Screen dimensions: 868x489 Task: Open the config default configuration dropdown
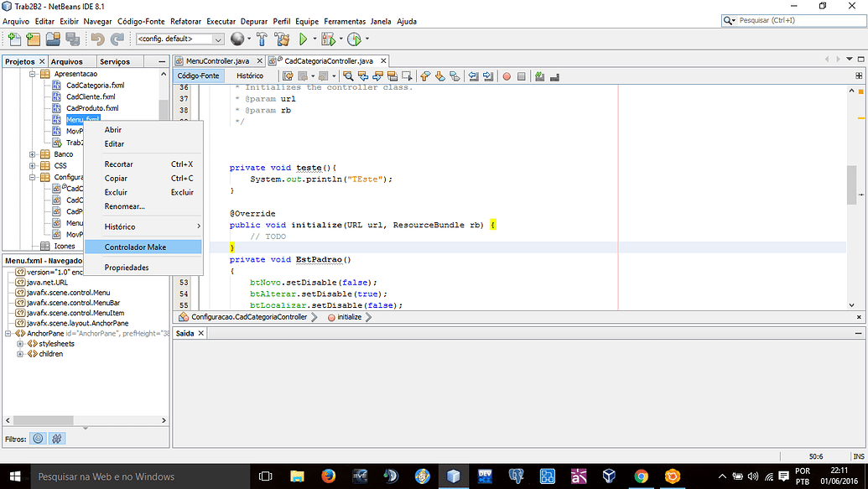pyautogui.click(x=216, y=38)
